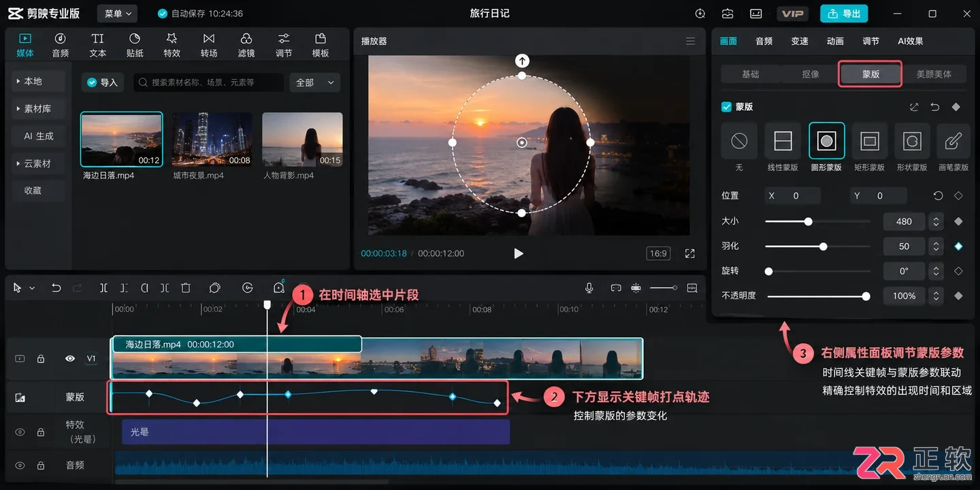The width and height of the screenshot is (980, 490).
Task: Click the 导出 export button
Action: 843,14
